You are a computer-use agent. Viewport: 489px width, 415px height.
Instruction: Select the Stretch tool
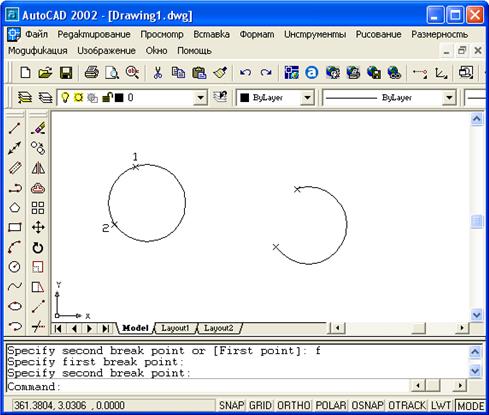point(38,287)
